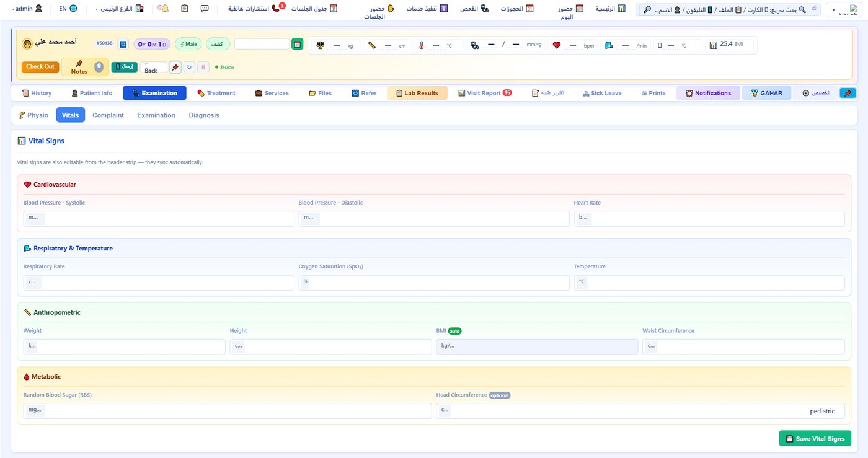Click the quick search magnifier button
Screen dimensions: 868x458
[647, 9]
